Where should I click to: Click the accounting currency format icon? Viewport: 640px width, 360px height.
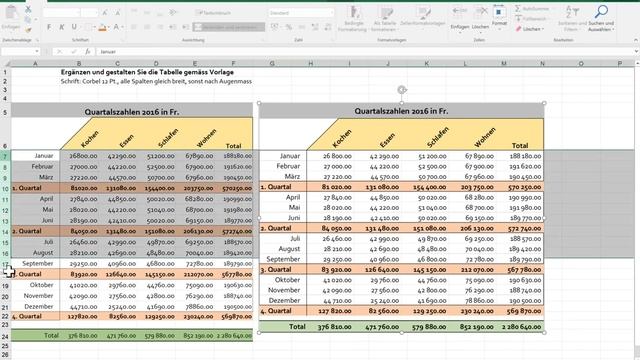click(274, 27)
